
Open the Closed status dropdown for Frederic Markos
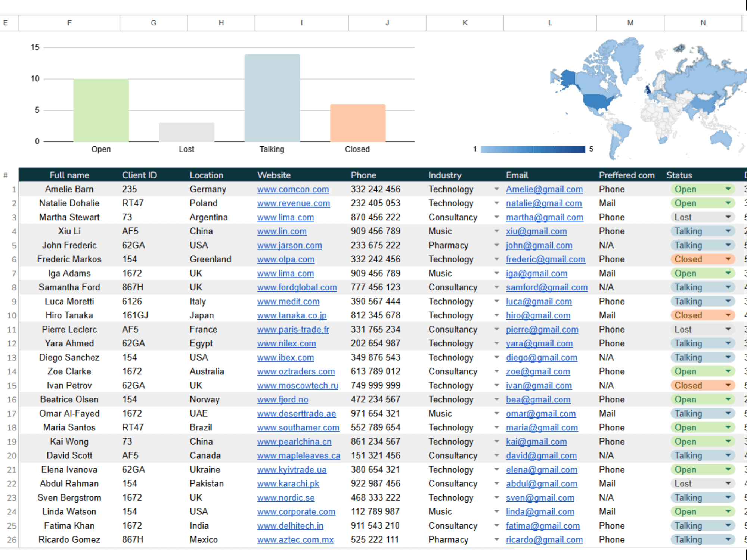click(x=728, y=259)
